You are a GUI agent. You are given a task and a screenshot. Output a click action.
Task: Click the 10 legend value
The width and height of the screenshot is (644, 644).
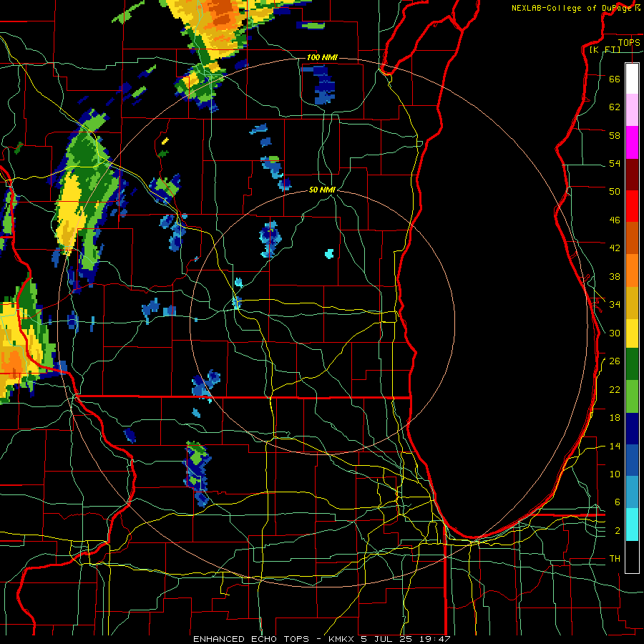[x=615, y=474]
